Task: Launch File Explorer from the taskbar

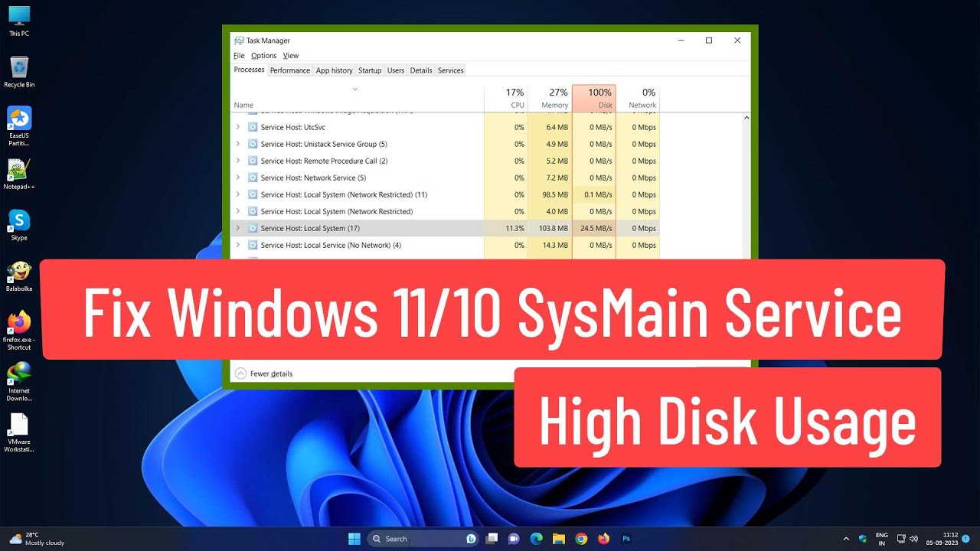Action: tap(559, 539)
